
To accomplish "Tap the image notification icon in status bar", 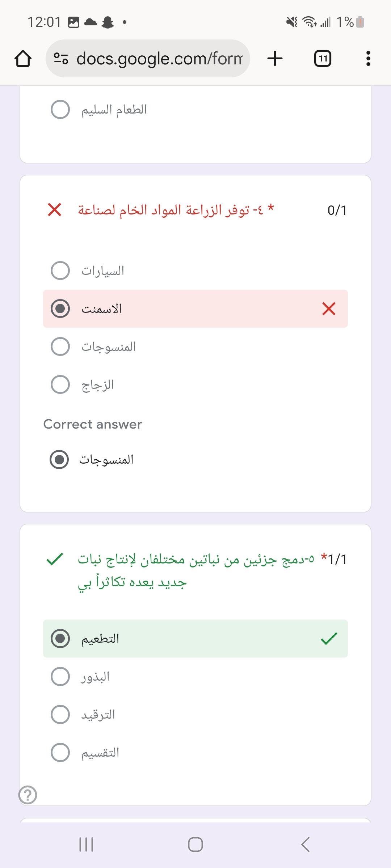I will pos(73,22).
